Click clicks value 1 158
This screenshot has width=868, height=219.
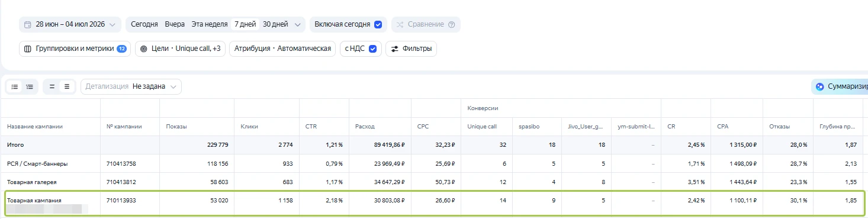(x=285, y=201)
